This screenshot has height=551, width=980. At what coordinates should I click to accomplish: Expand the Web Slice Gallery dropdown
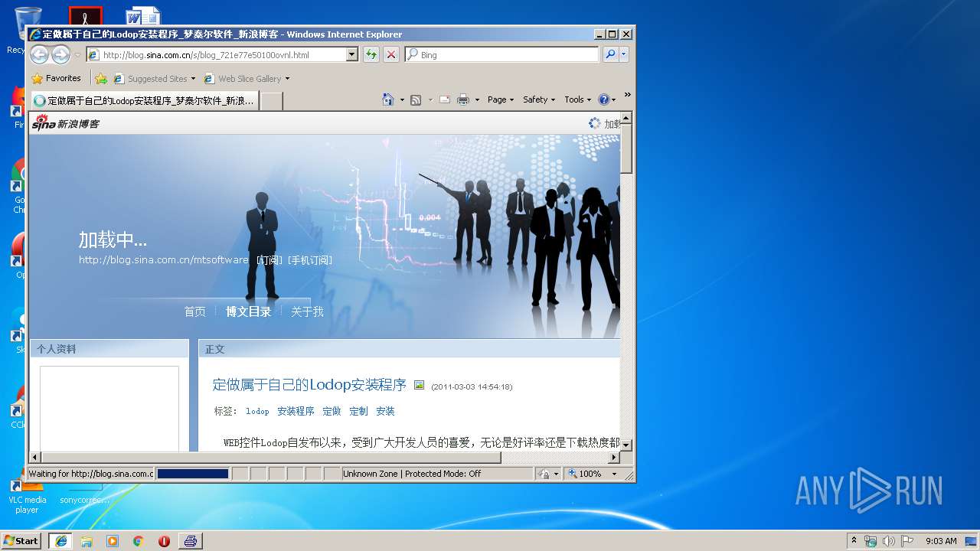tap(287, 79)
